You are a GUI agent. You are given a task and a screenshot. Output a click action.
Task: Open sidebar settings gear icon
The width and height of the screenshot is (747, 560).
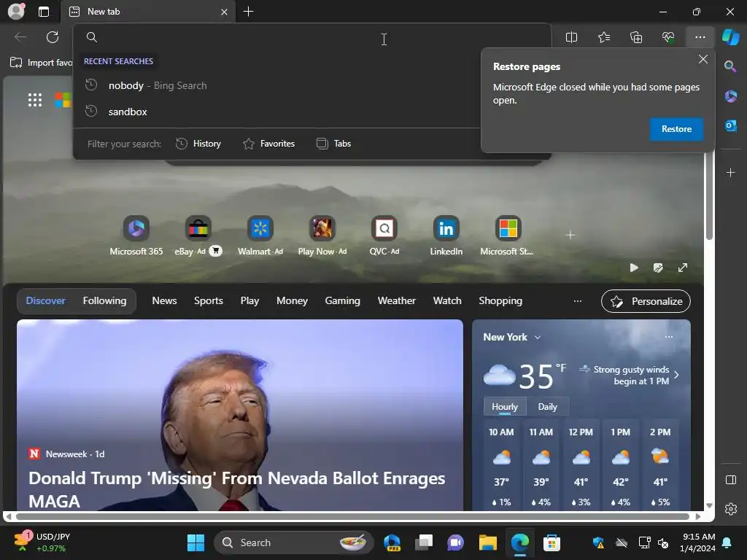pos(730,509)
